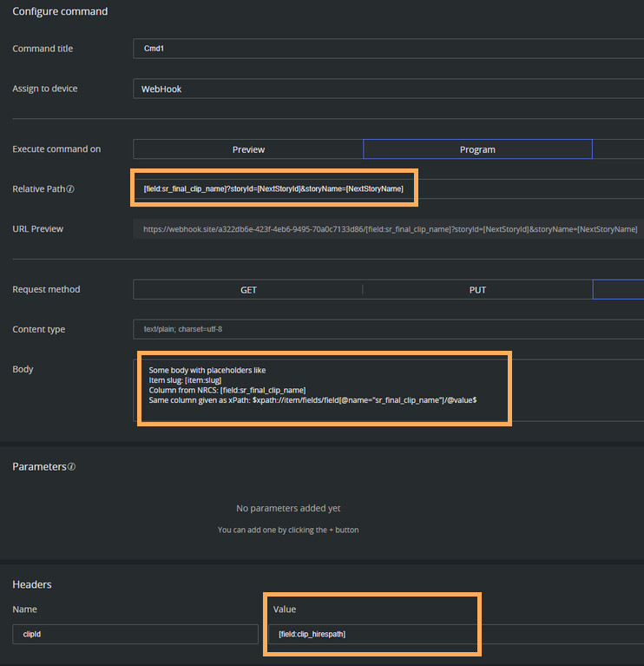Select the highlighted request method after PUT
The width and height of the screenshot is (644, 666).
pos(618,290)
